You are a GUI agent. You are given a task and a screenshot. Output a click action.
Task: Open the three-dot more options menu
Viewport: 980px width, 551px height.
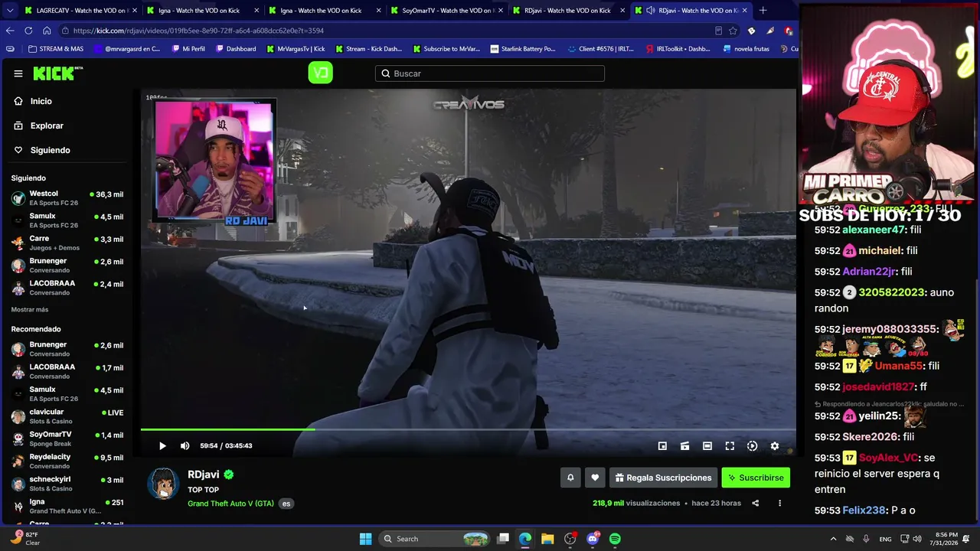779,503
